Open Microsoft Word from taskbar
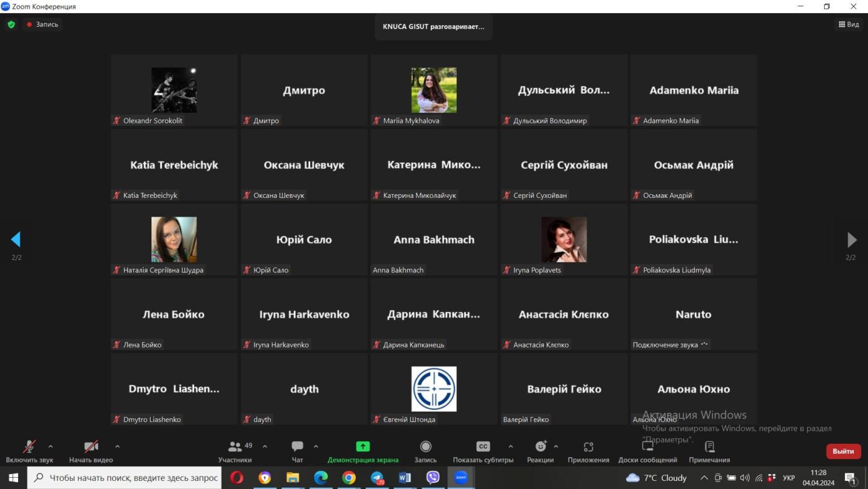This screenshot has height=489, width=868. point(405,478)
